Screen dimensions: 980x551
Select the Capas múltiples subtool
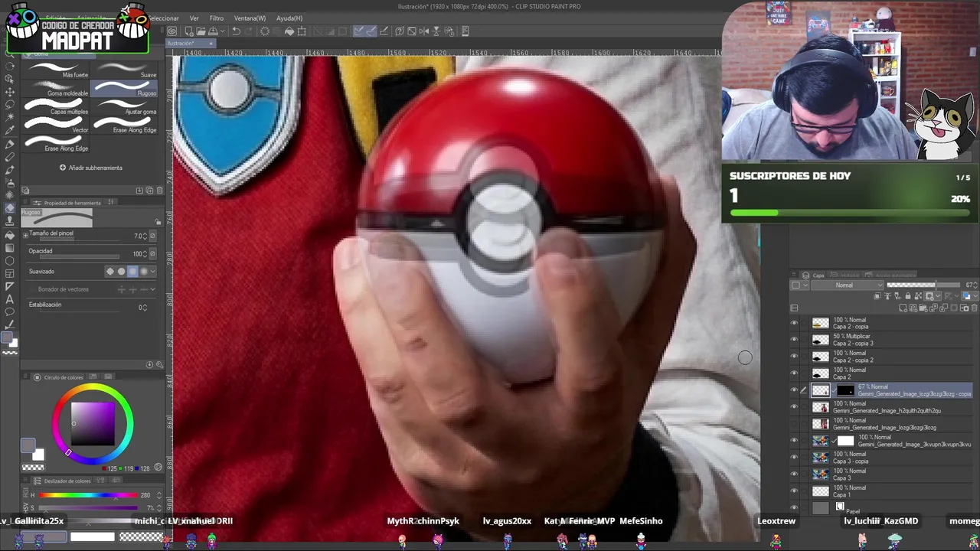click(56, 106)
